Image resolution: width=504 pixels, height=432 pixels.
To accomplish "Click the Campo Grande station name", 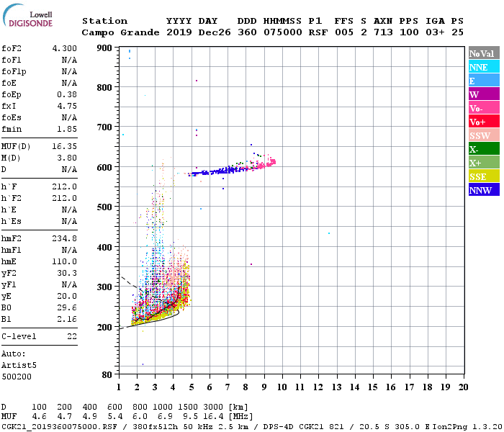I will coord(120,32).
